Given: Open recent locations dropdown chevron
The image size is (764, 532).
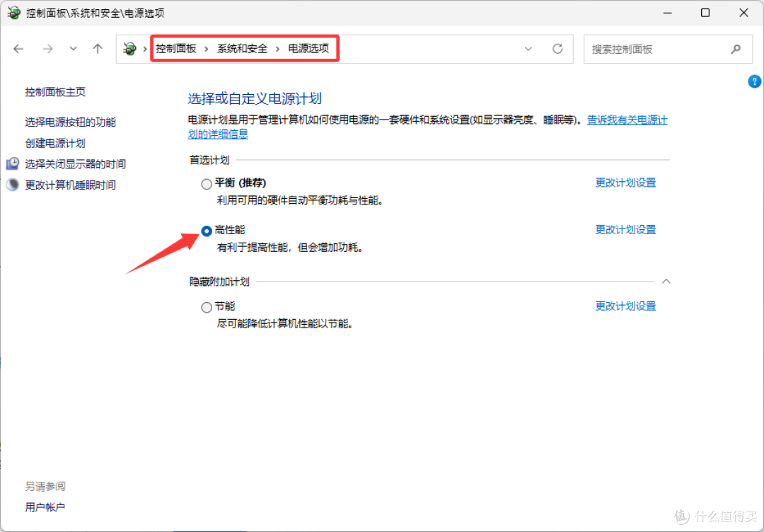Looking at the screenshot, I should [x=73, y=49].
